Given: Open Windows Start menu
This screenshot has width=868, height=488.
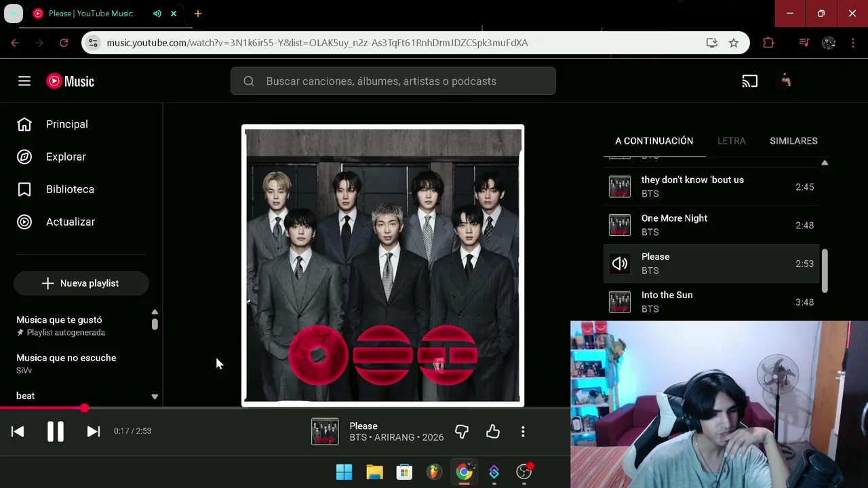Looking at the screenshot, I should click(x=344, y=472).
